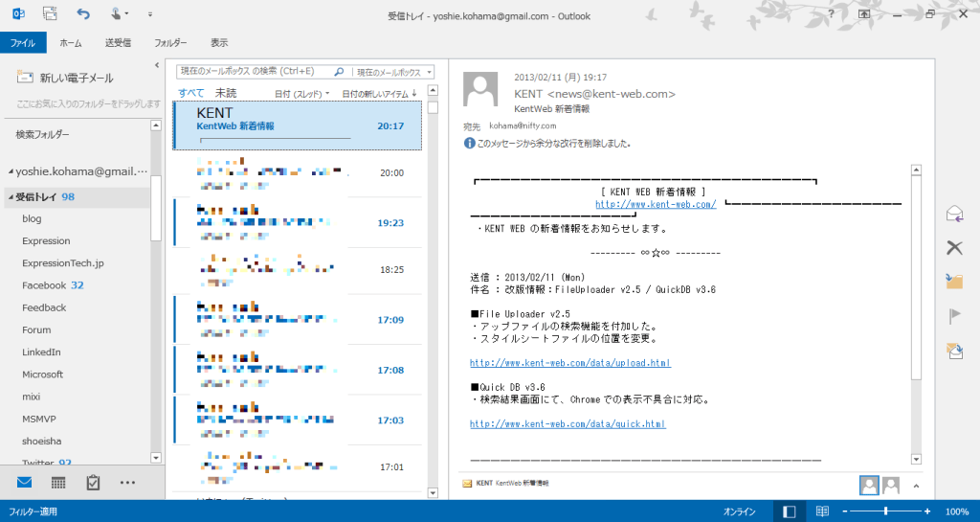Click the Undo arrow in quick access toolbar
The width and height of the screenshot is (980, 522).
82,13
